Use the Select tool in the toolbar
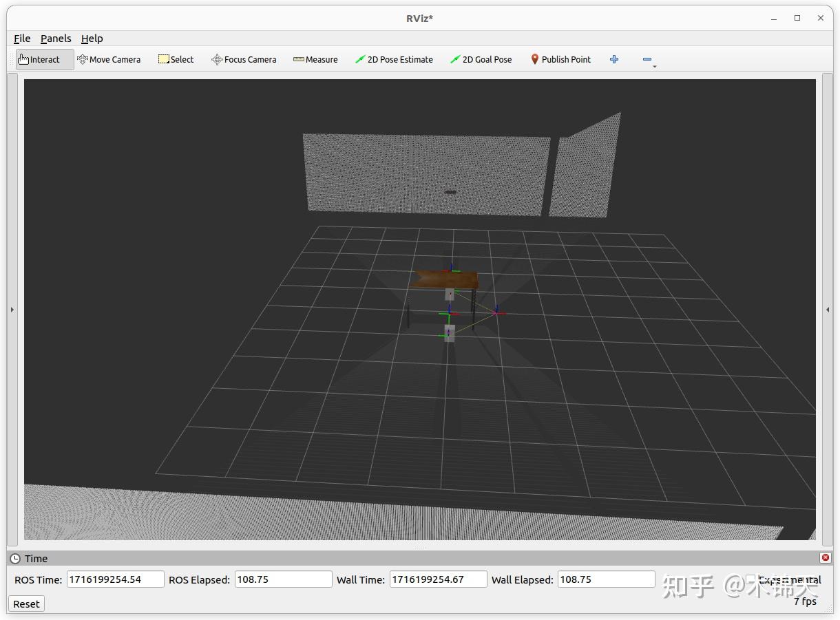This screenshot has height=620, width=840. click(176, 60)
